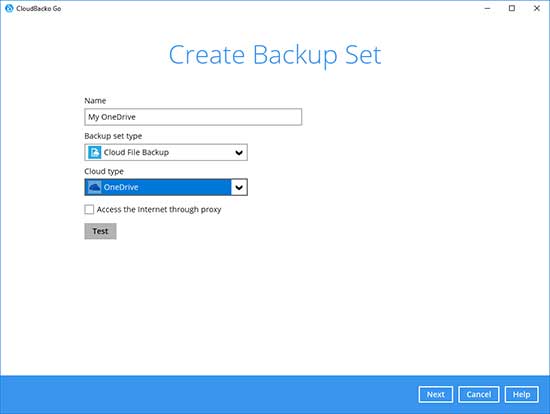Proceed with the Next button
The width and height of the screenshot is (550, 414).
(436, 395)
